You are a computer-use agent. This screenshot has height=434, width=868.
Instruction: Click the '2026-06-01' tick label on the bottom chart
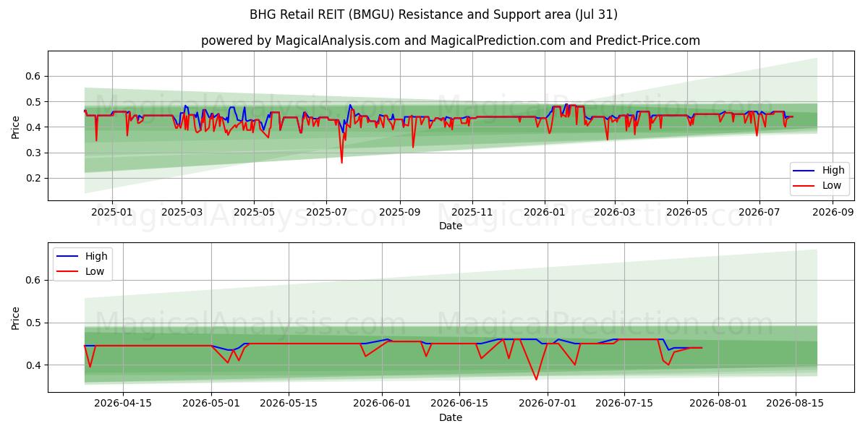click(x=382, y=404)
